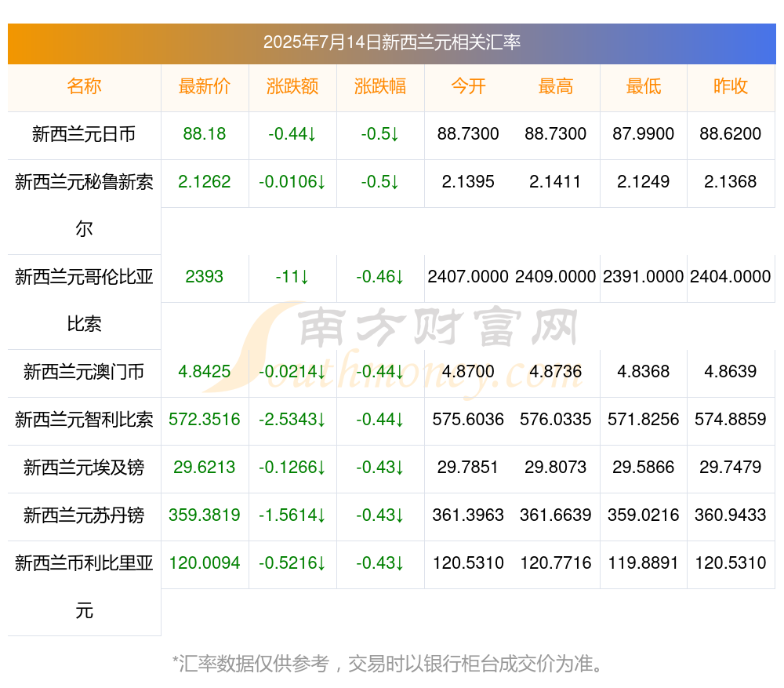
Task: Click the latest price 359.3819
Action: 205,515
